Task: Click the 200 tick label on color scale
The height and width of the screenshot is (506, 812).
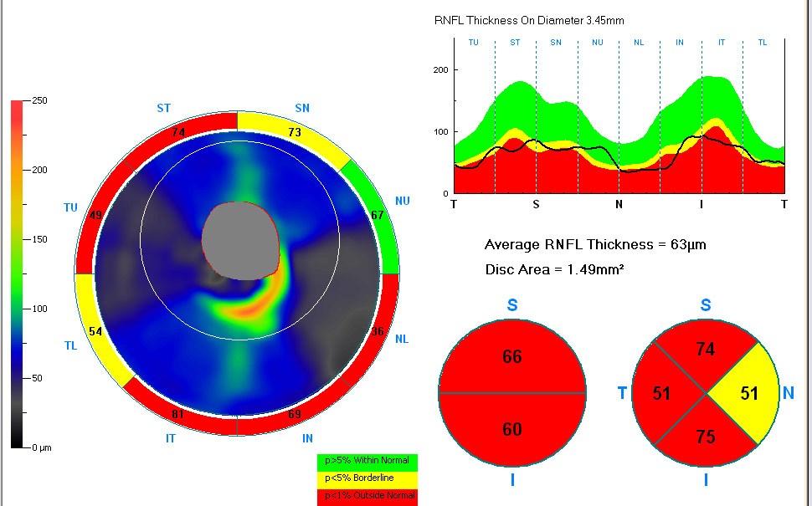Action: point(39,170)
